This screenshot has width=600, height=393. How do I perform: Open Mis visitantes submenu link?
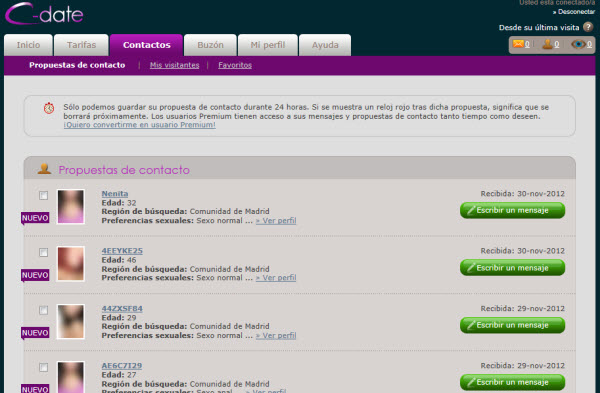point(174,65)
